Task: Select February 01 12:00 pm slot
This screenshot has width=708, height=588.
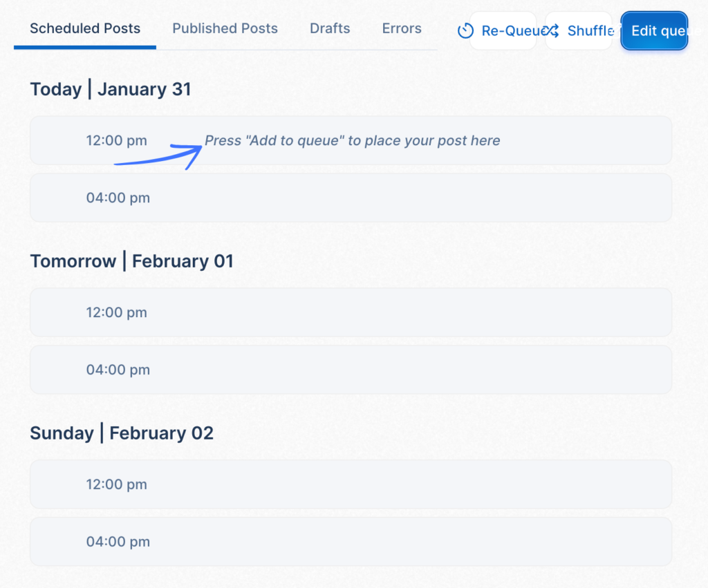Action: click(351, 312)
